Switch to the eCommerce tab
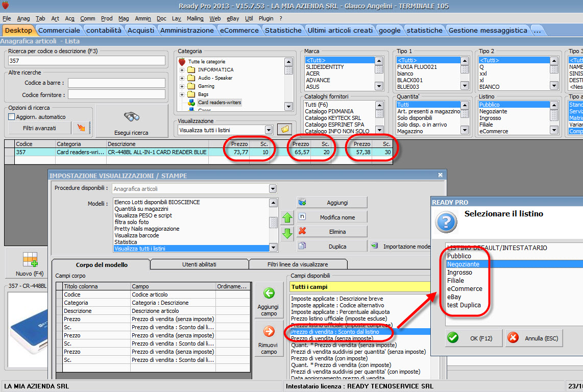The image size is (583, 392). pyautogui.click(x=239, y=30)
